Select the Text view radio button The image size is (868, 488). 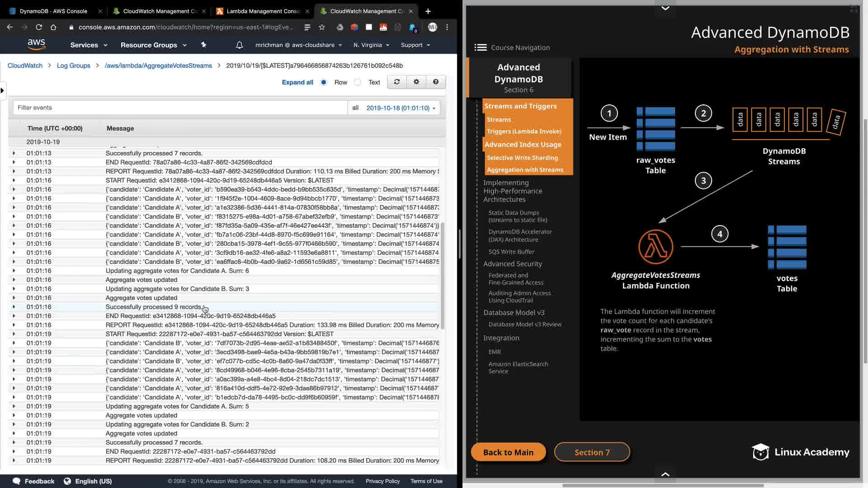coord(358,82)
